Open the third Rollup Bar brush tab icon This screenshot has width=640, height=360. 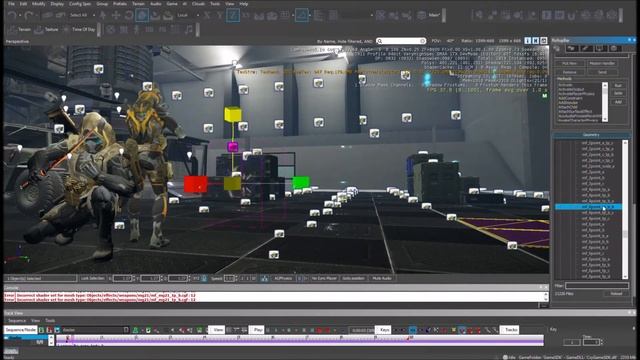tap(585, 49)
